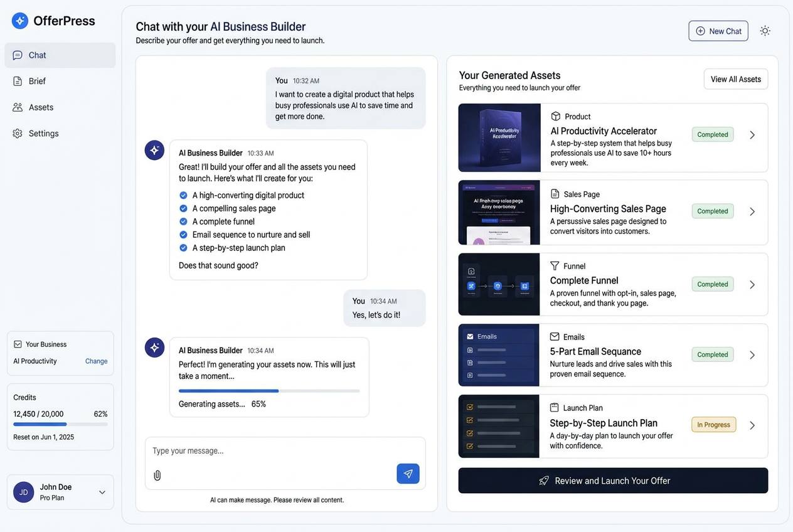793x532 pixels.
Task: Click the Sales Page thumbnail
Action: pyautogui.click(x=499, y=213)
